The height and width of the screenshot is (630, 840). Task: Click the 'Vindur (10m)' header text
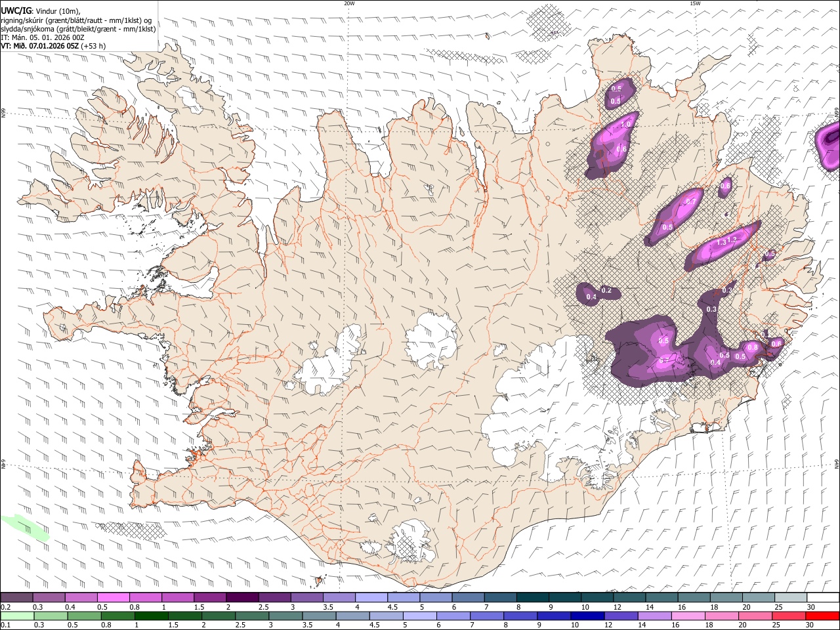pos(58,10)
